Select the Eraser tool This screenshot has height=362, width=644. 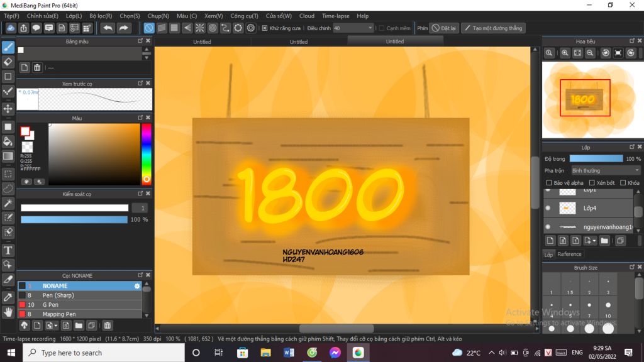[8, 62]
